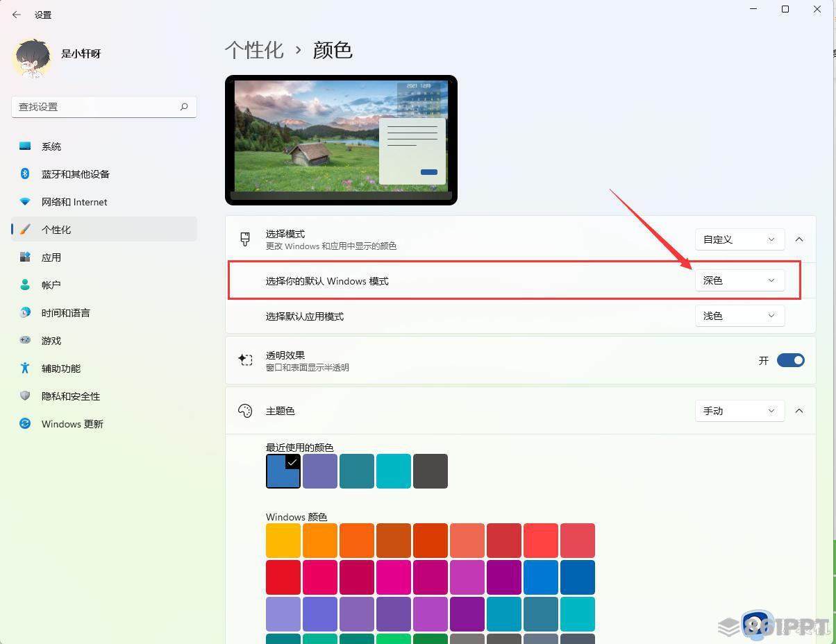Click the back arrow icon
Viewport: 836px width, 644px height.
[x=17, y=15]
